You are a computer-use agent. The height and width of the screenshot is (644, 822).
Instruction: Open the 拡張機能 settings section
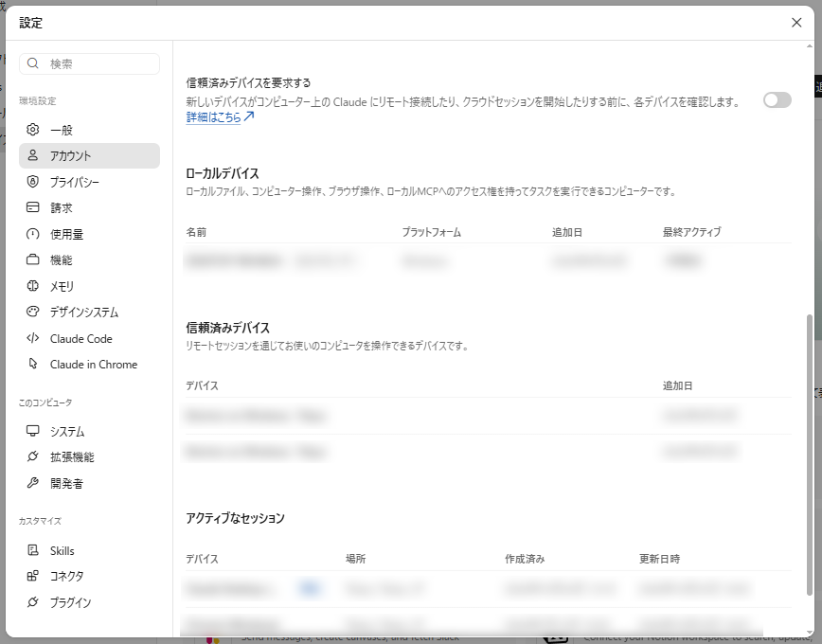point(89,457)
